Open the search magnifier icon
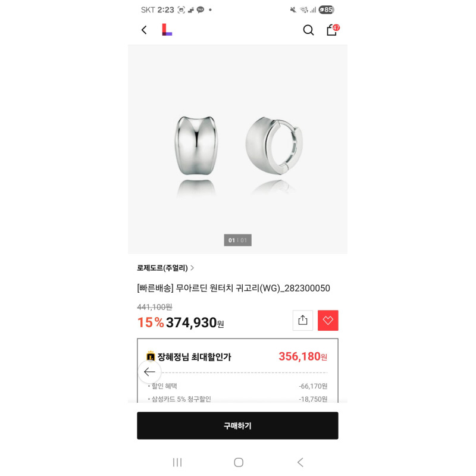476x476 pixels. point(308,30)
